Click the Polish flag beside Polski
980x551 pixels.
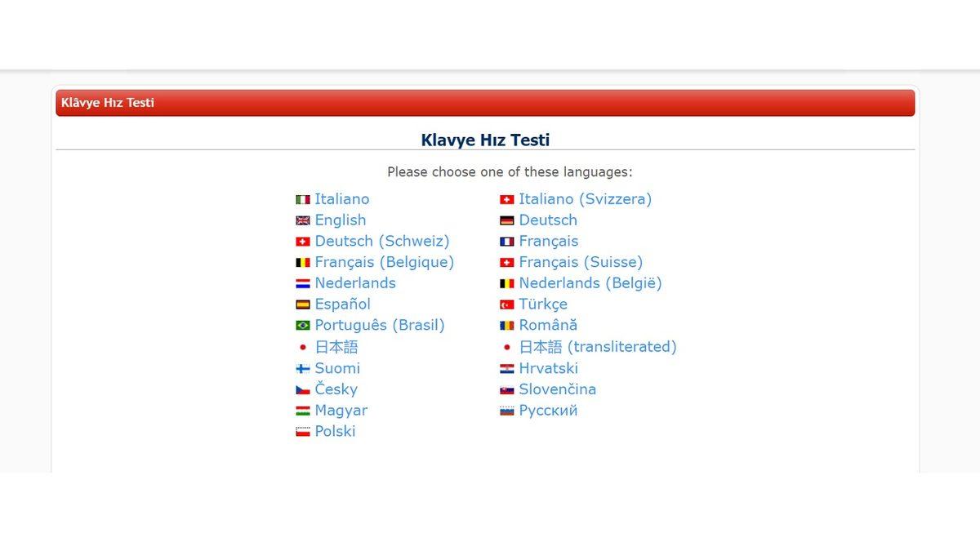coord(303,432)
